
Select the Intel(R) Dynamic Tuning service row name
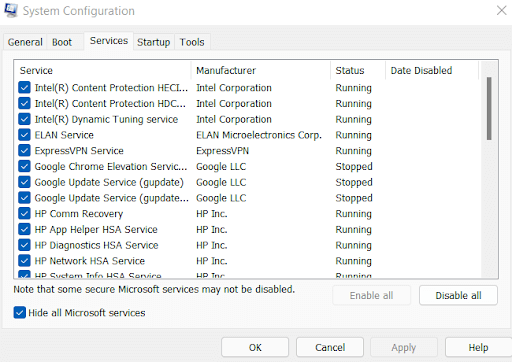(106, 119)
